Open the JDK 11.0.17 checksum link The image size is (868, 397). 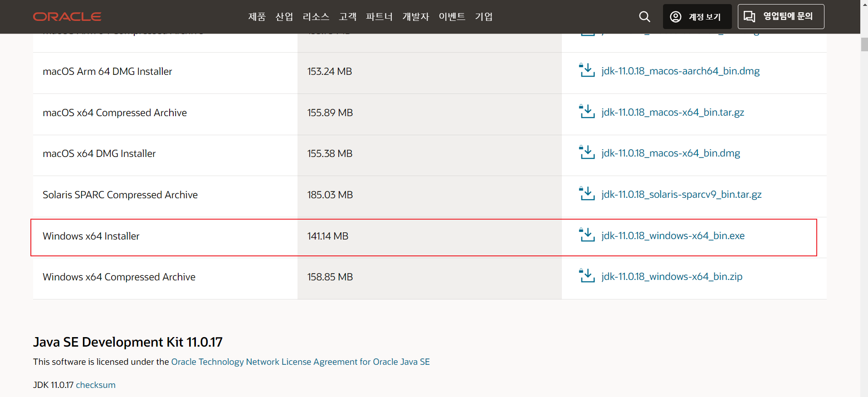click(x=96, y=385)
